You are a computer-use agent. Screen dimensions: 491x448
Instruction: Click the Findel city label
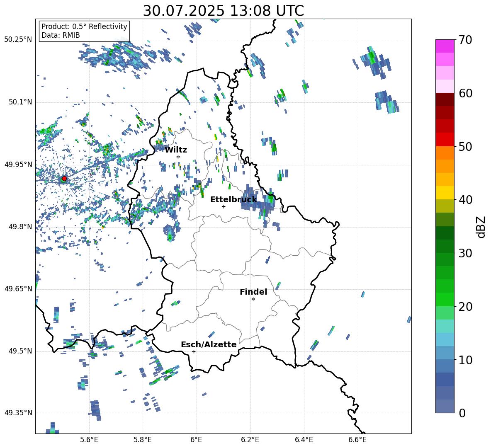253,292
